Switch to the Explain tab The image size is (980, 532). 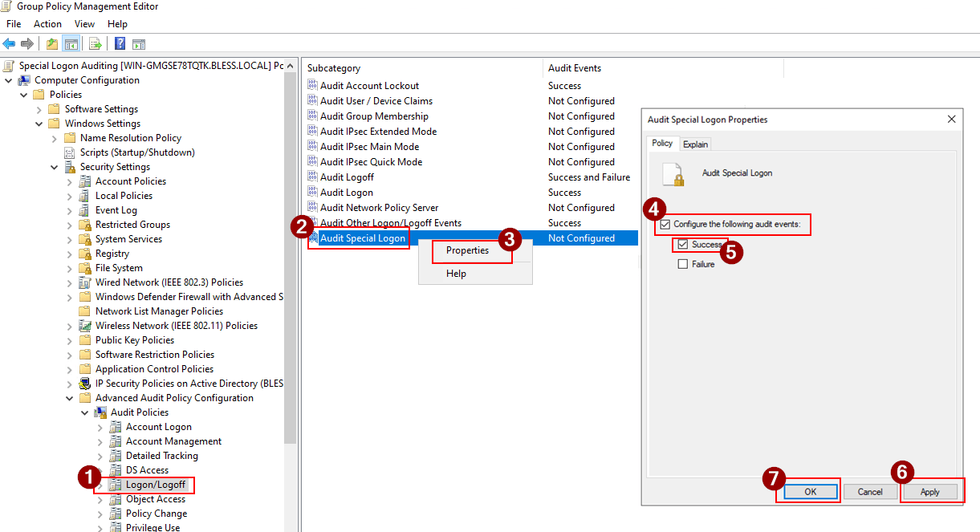pos(695,144)
